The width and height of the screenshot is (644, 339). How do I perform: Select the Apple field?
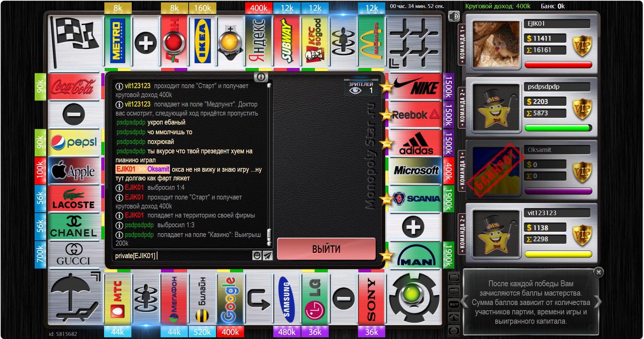tap(74, 171)
